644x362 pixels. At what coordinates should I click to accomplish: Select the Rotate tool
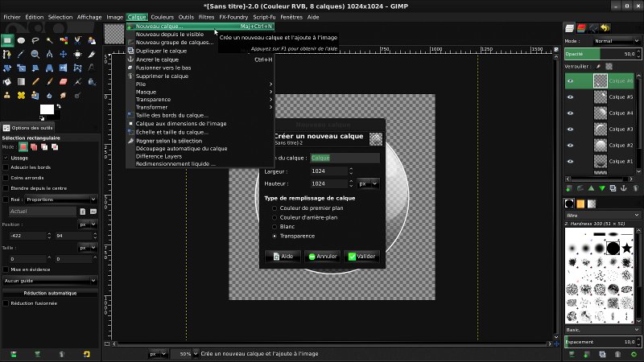coord(7,68)
